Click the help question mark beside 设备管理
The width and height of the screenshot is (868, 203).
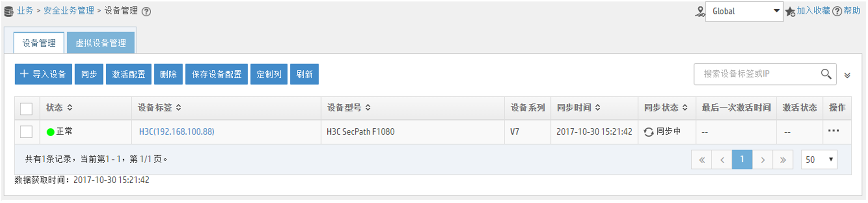(146, 11)
